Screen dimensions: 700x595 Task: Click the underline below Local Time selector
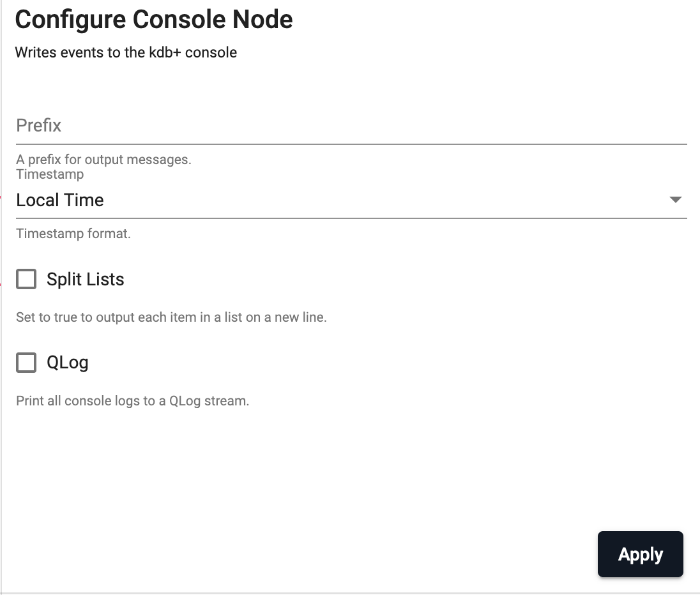coord(351,218)
